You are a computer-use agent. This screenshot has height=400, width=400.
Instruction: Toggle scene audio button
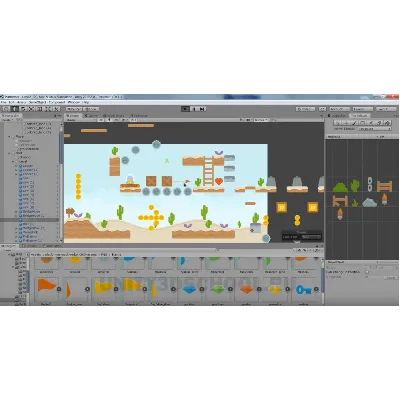pos(116,120)
